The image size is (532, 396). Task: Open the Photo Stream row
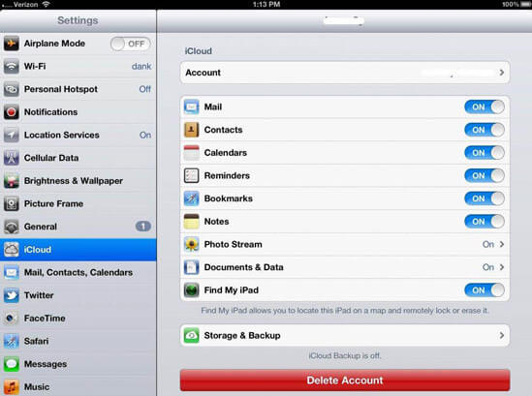click(x=345, y=244)
